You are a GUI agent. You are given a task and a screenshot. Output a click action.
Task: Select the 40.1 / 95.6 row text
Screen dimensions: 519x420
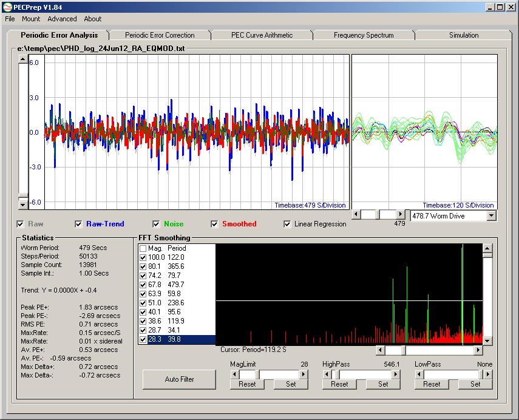165,312
